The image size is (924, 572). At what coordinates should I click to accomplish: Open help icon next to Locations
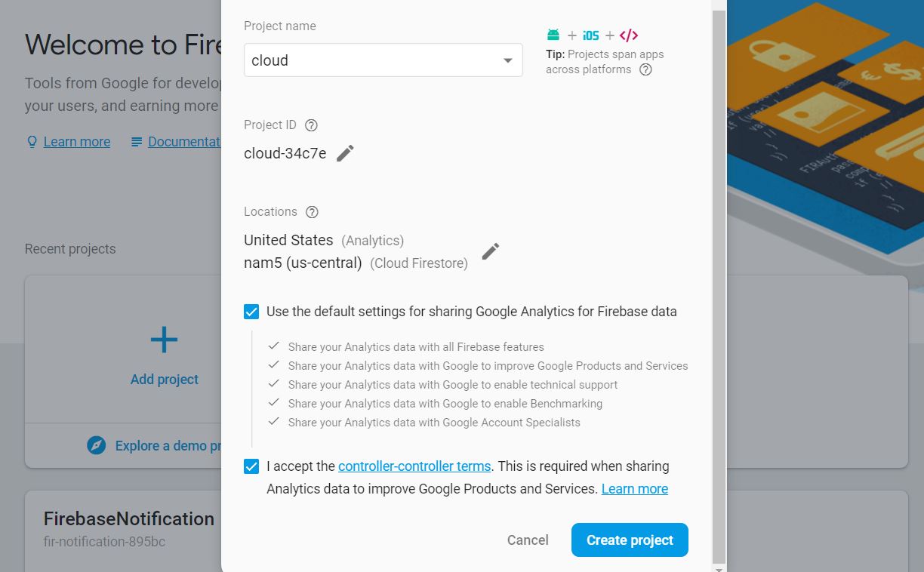tap(312, 212)
